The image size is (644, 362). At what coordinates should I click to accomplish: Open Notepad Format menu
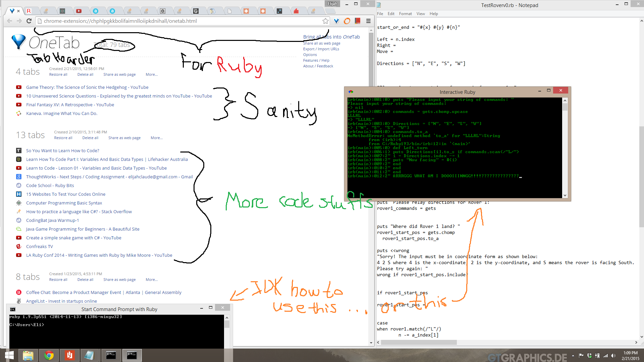pos(405,14)
